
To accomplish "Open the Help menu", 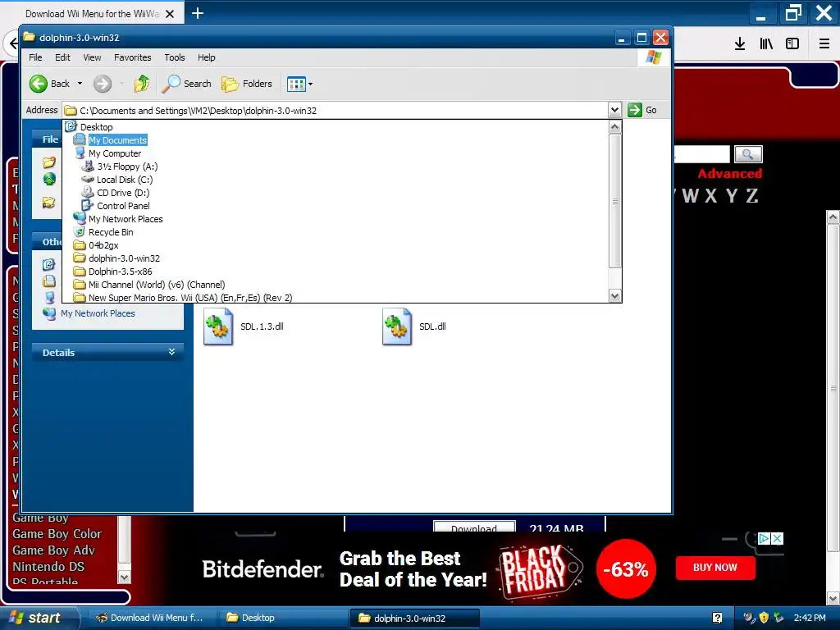I will tap(206, 57).
